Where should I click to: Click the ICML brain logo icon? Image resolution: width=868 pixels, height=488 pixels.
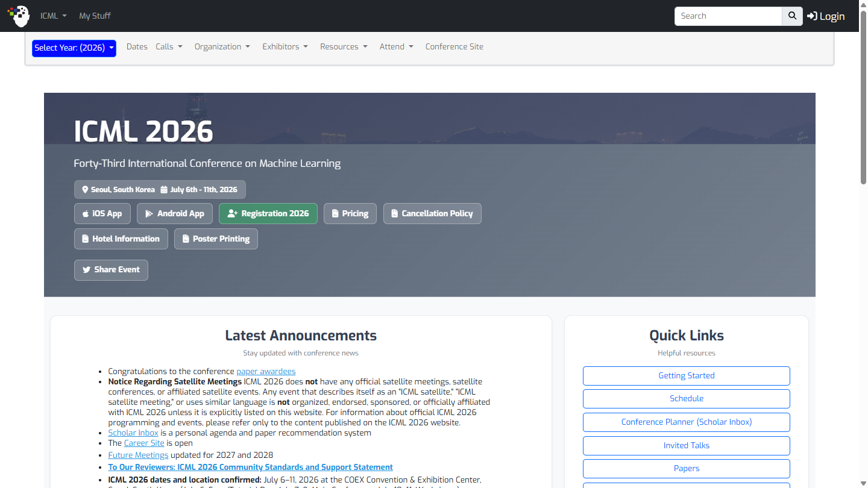coord(19,16)
